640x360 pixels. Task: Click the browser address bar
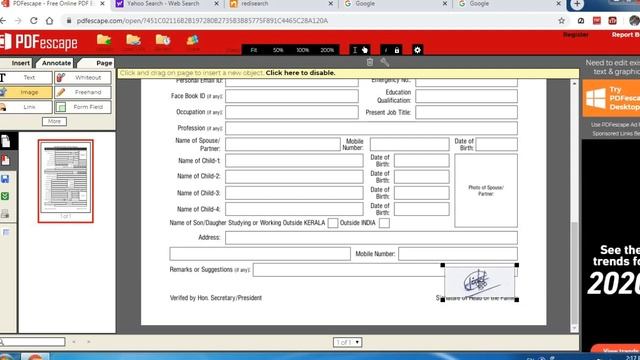(310, 20)
